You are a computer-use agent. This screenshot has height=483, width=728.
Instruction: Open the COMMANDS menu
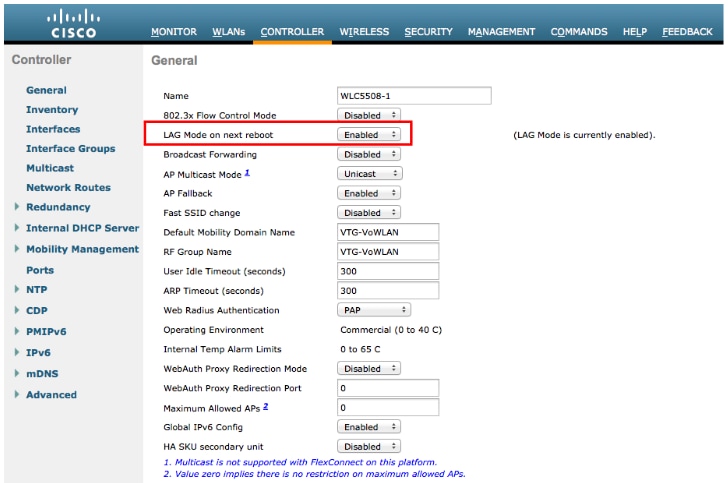(x=578, y=32)
